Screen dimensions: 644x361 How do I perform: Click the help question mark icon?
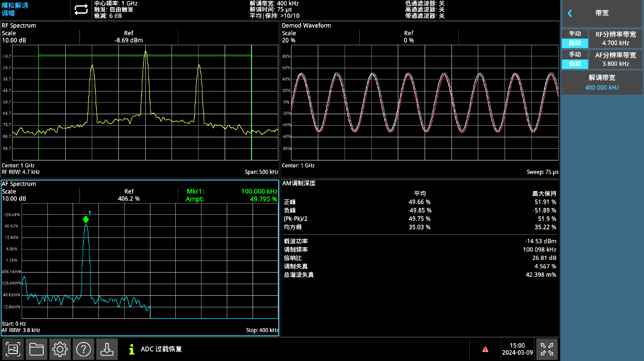click(x=83, y=349)
